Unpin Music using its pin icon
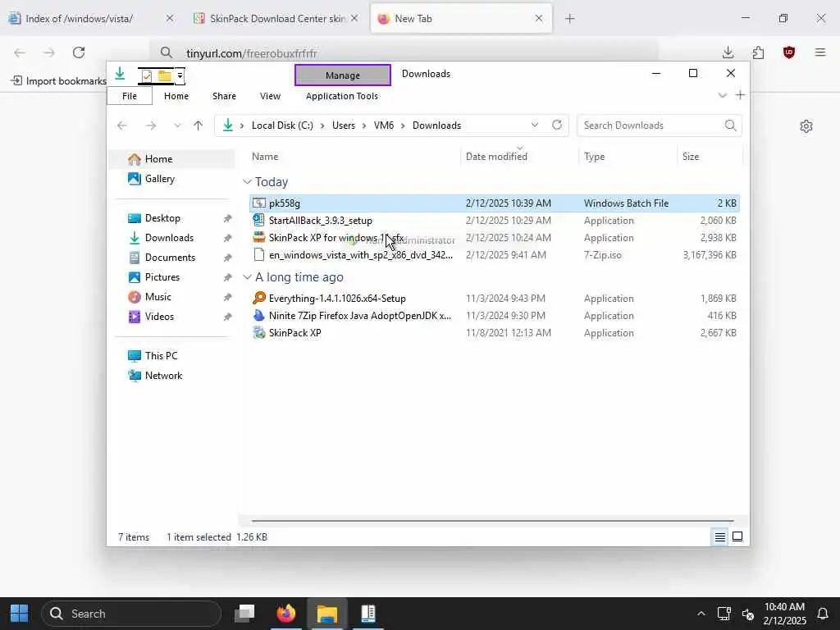 228,297
